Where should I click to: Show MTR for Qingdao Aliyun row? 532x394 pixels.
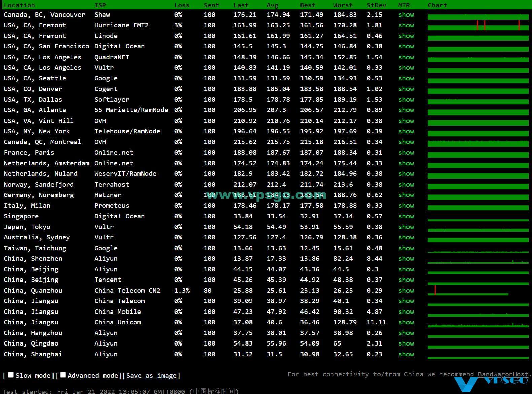[x=406, y=343]
